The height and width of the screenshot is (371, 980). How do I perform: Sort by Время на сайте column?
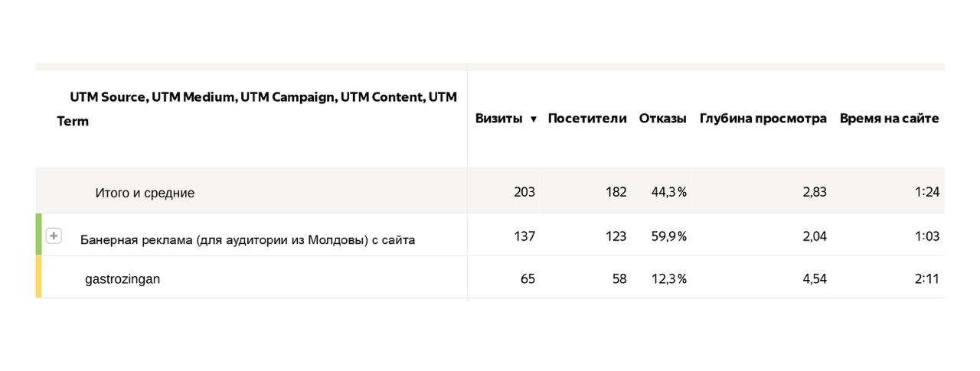point(889,119)
